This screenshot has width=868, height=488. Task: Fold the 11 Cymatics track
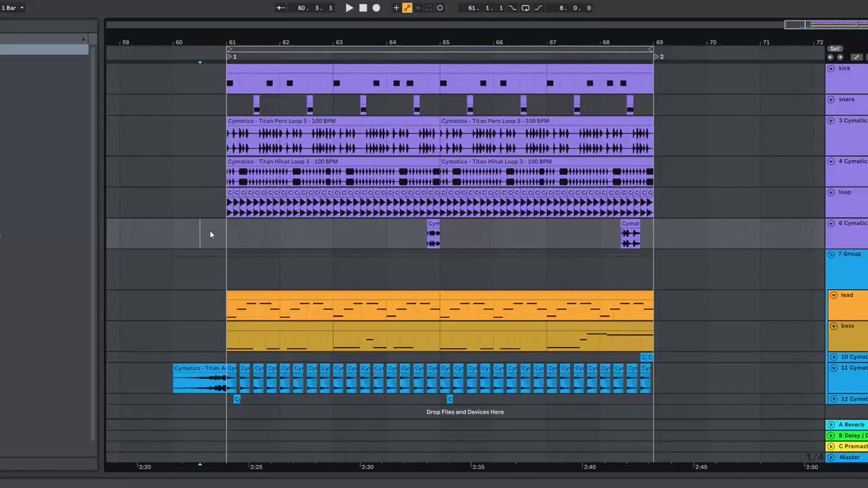(833, 368)
